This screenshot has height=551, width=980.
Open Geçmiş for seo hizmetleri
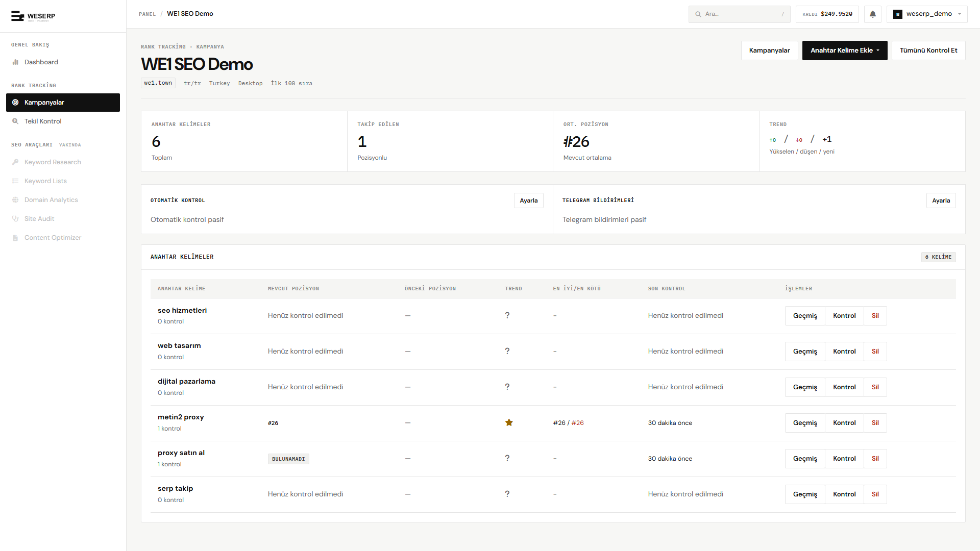(805, 316)
